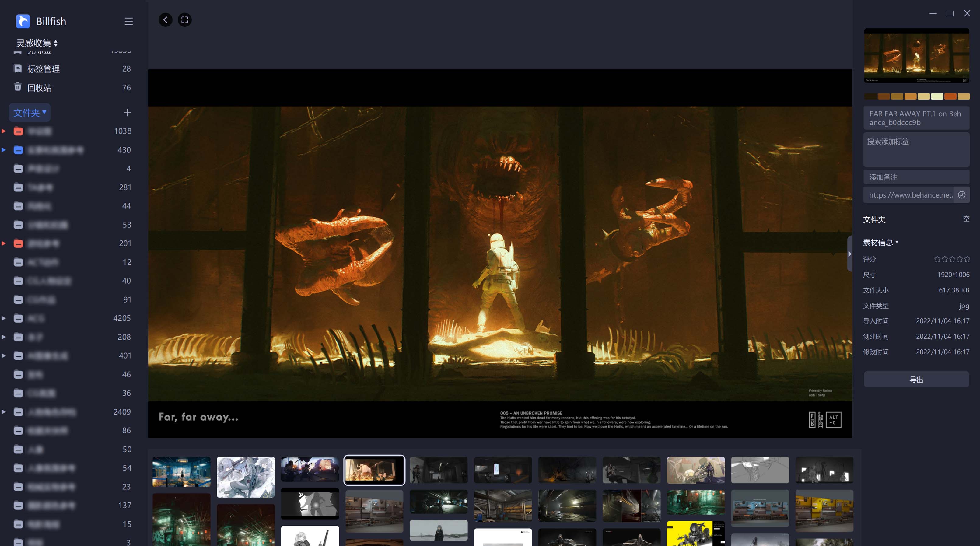Switch library via 灵感收集 selector
Viewport: 980px width, 546px height.
tap(37, 43)
